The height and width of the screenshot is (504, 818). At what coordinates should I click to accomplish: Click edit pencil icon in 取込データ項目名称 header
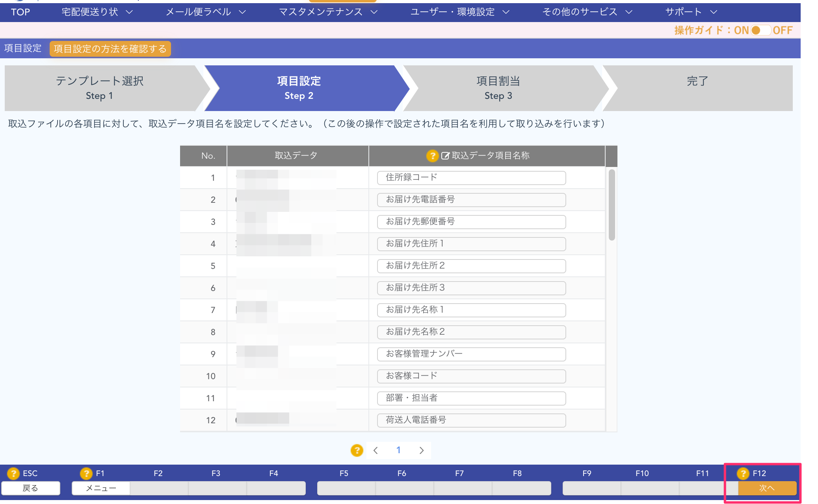coord(445,156)
